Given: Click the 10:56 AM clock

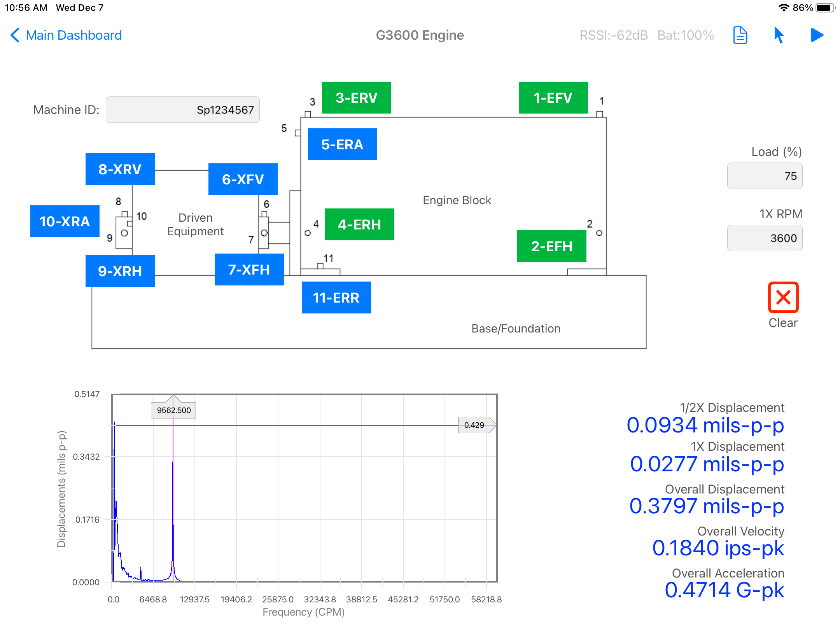Looking at the screenshot, I should tap(26, 8).
